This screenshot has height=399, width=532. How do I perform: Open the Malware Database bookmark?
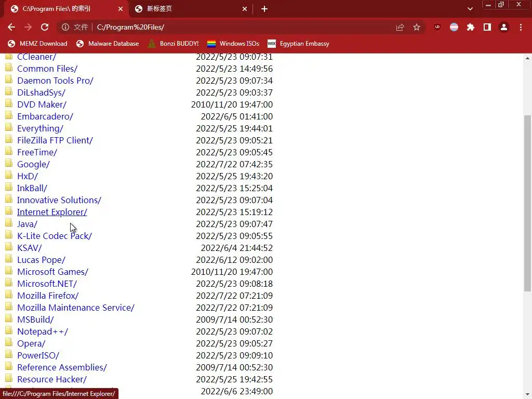pos(108,44)
